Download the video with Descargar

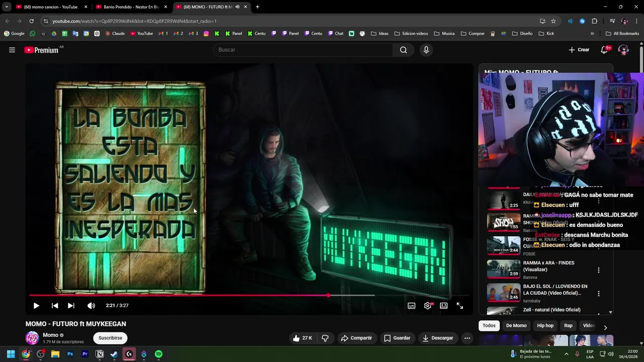tap(438, 338)
